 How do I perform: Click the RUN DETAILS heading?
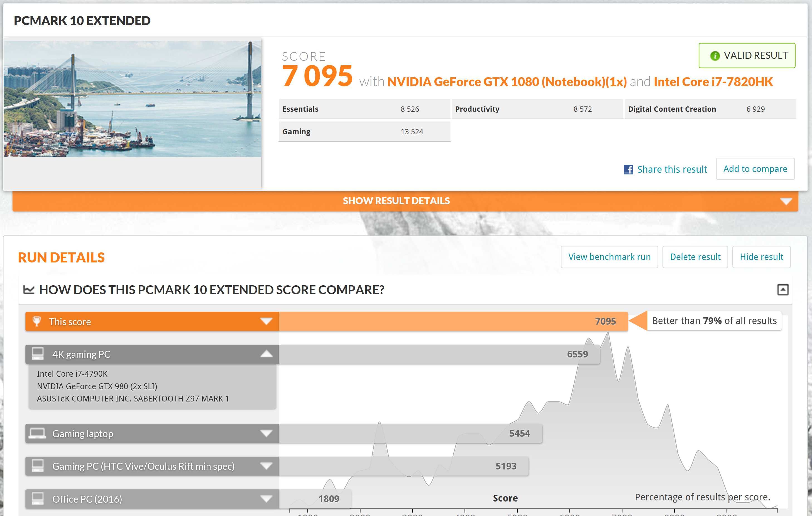(x=61, y=257)
